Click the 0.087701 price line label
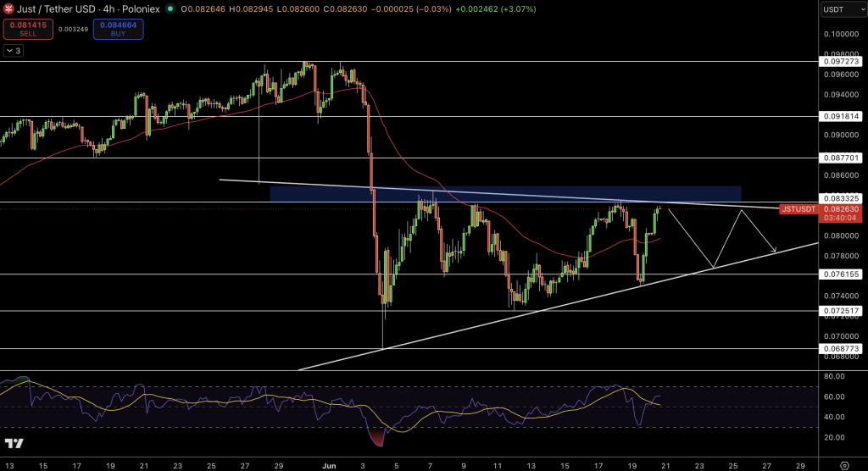The image size is (868, 471). coord(841,158)
